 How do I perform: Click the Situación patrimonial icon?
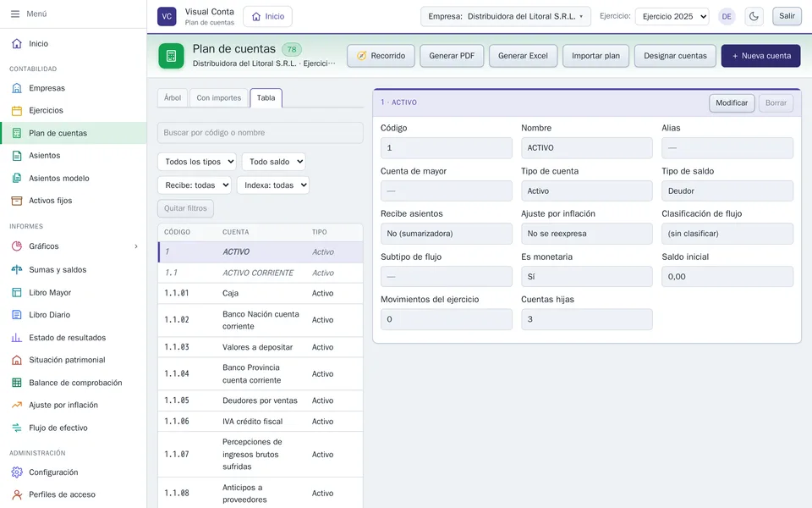[x=17, y=360]
